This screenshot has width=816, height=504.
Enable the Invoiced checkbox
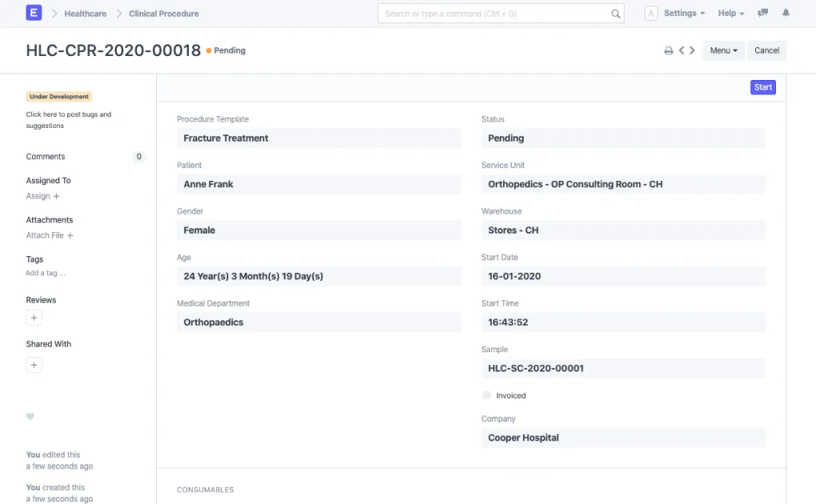[486, 394]
